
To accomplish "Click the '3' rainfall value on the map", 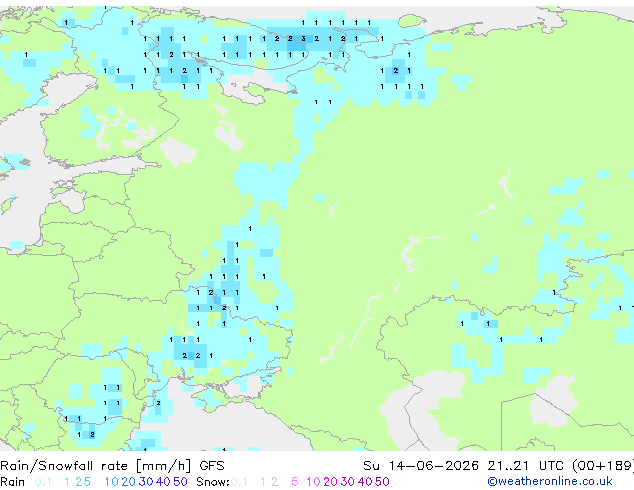I will click(x=303, y=39).
